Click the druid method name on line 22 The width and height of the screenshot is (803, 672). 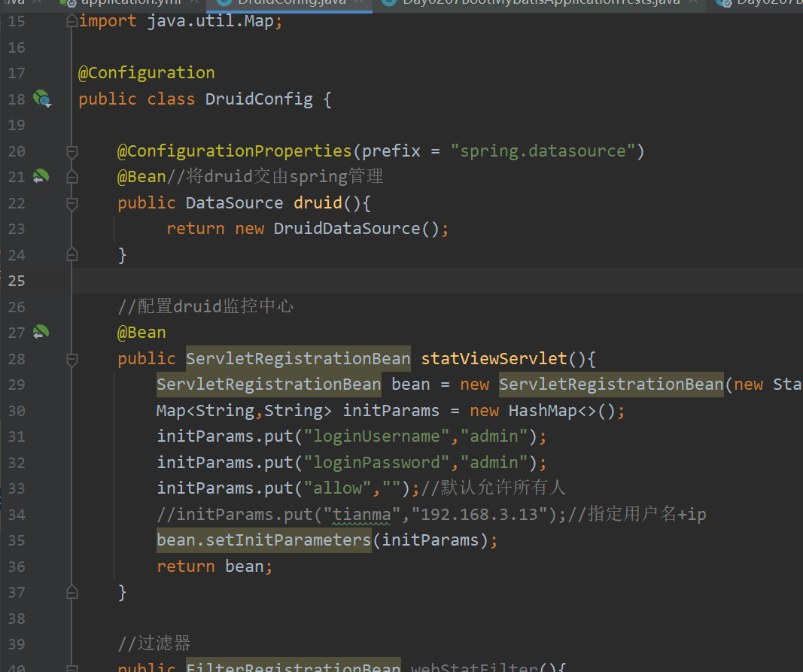point(318,203)
